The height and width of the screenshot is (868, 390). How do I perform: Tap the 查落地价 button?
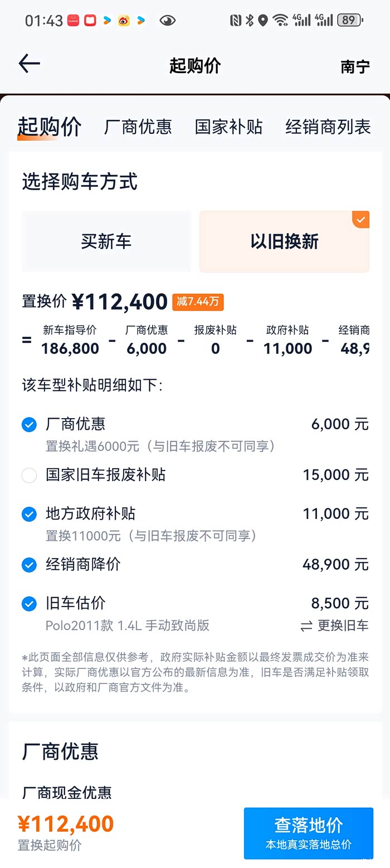pyautogui.click(x=308, y=833)
